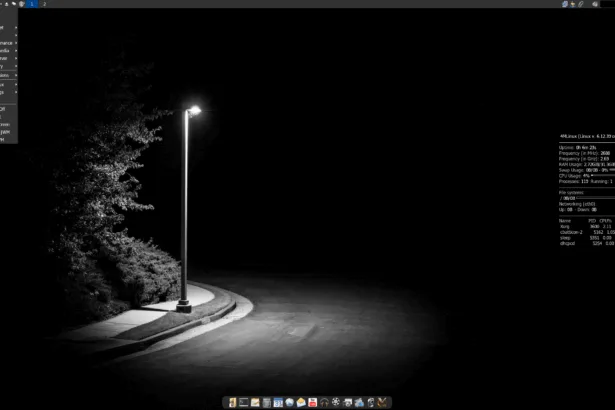The height and width of the screenshot is (410, 615).
Task: Click the eject-shaped triangle icon in top-left panel
Action: point(6,4)
